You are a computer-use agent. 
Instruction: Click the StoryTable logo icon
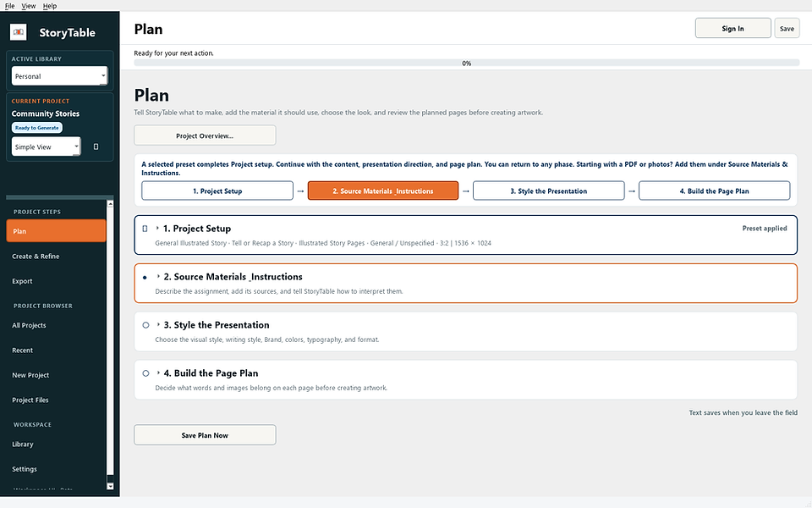[x=18, y=32]
